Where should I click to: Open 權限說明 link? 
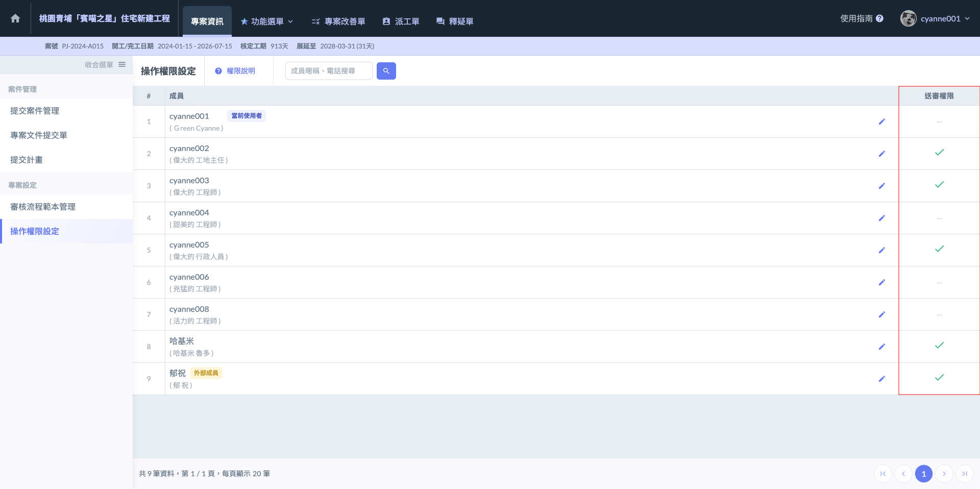click(235, 71)
